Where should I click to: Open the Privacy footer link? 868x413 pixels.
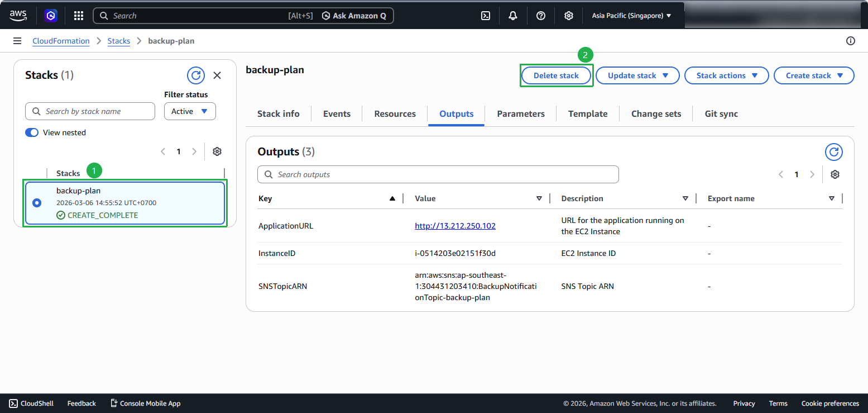tap(744, 403)
